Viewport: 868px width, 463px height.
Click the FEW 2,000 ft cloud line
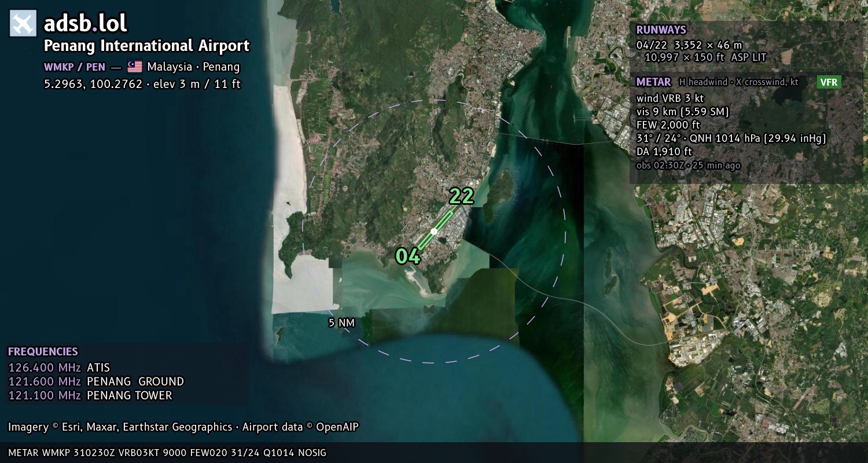(668, 125)
